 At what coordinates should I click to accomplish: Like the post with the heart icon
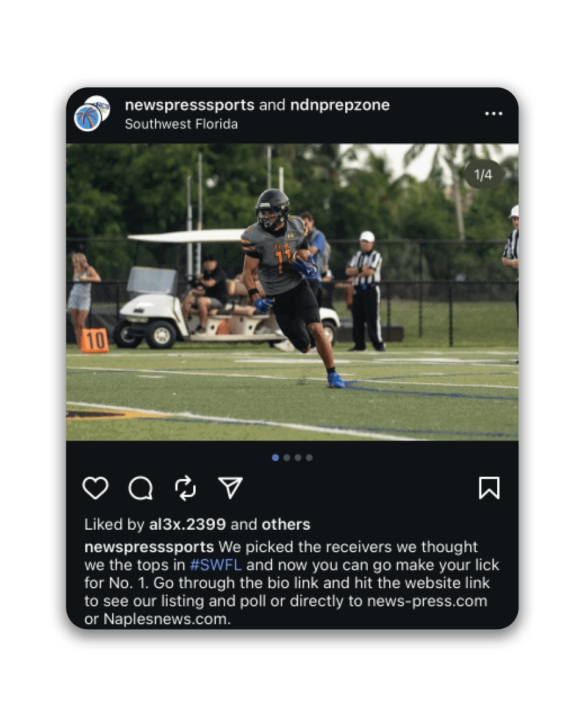96,488
